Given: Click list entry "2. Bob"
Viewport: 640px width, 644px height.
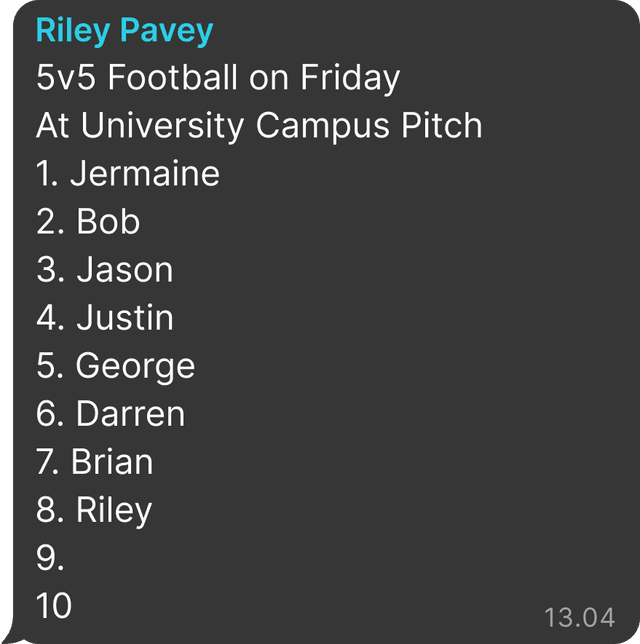Looking at the screenshot, I should pyautogui.click(x=88, y=222).
